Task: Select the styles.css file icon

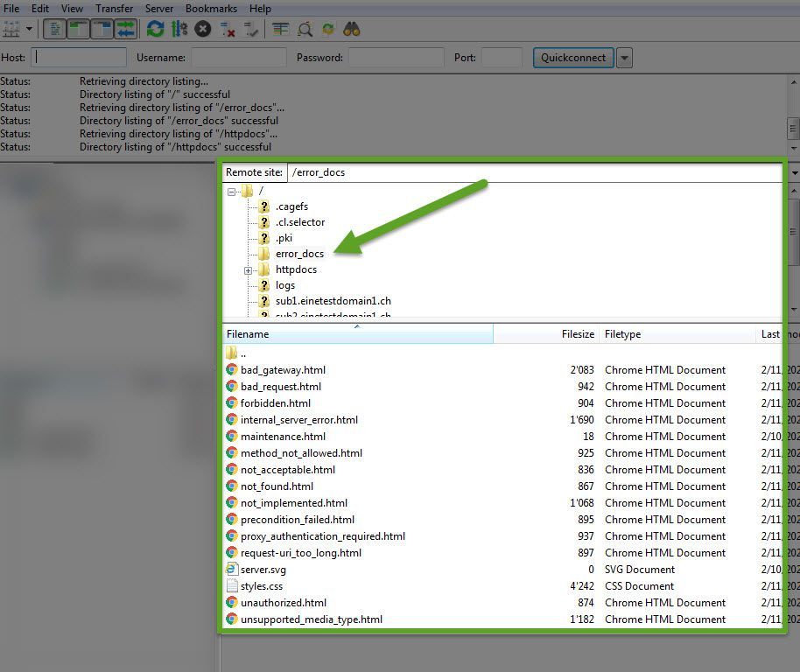Action: click(232, 586)
